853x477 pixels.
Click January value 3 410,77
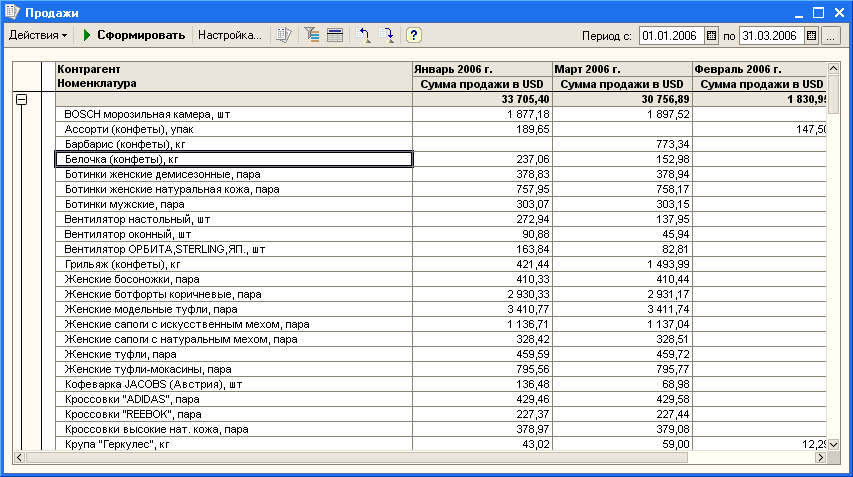482,309
